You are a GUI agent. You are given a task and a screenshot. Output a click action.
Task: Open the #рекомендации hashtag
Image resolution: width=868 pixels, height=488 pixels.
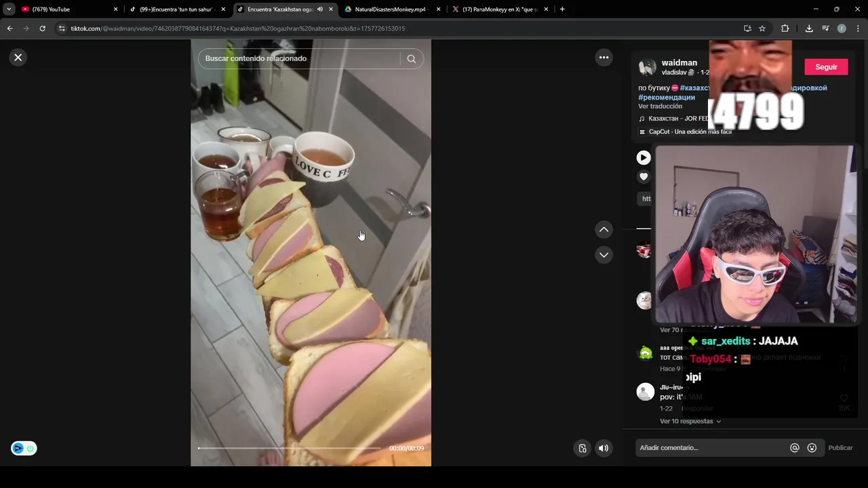667,98
